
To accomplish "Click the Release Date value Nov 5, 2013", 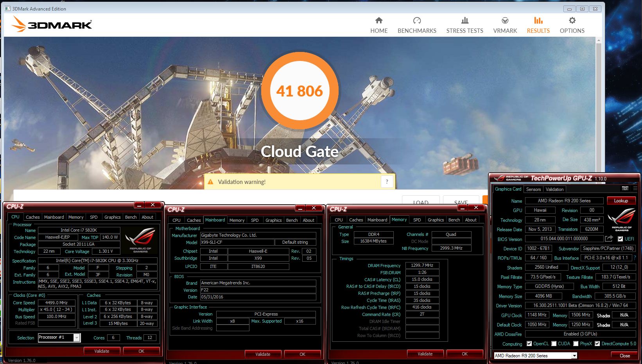I will pyautogui.click(x=540, y=229).
